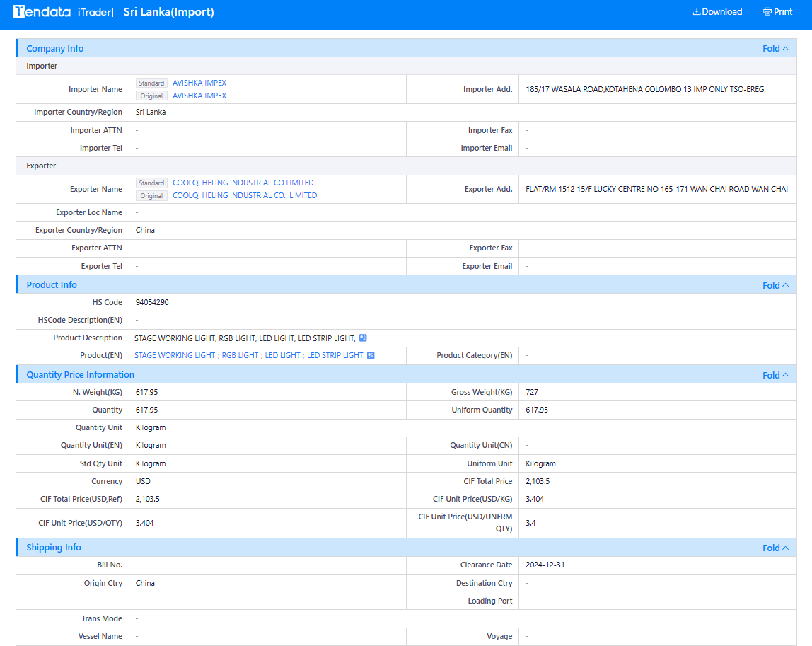Click the Shipping Info section heading
812x646 pixels.
(53, 548)
